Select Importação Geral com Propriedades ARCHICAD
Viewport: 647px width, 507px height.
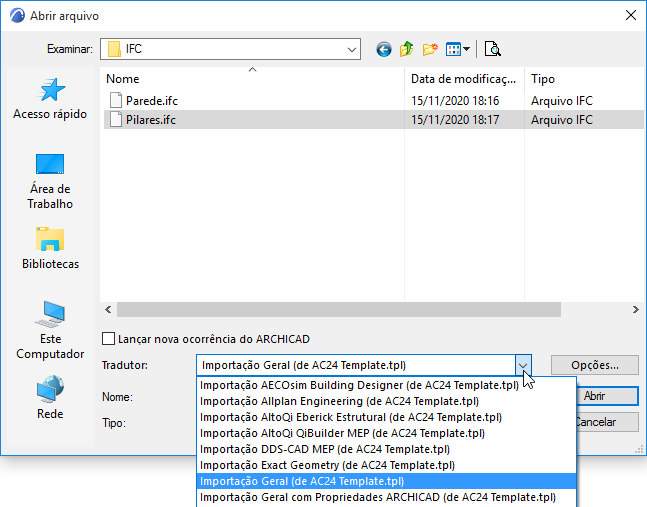click(386, 498)
